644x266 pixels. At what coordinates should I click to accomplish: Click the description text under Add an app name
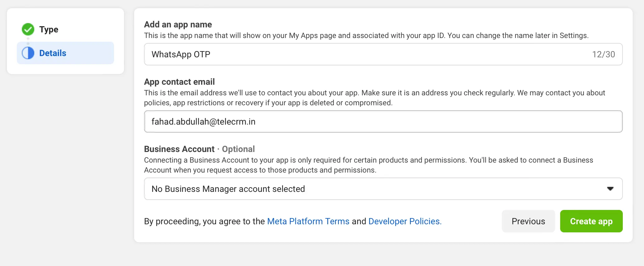pos(366,36)
